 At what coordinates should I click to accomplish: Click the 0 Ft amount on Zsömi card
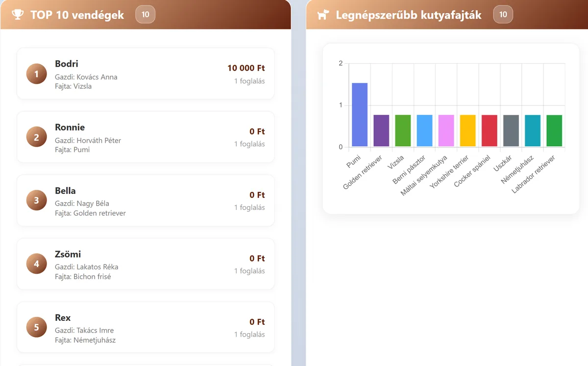pyautogui.click(x=257, y=258)
